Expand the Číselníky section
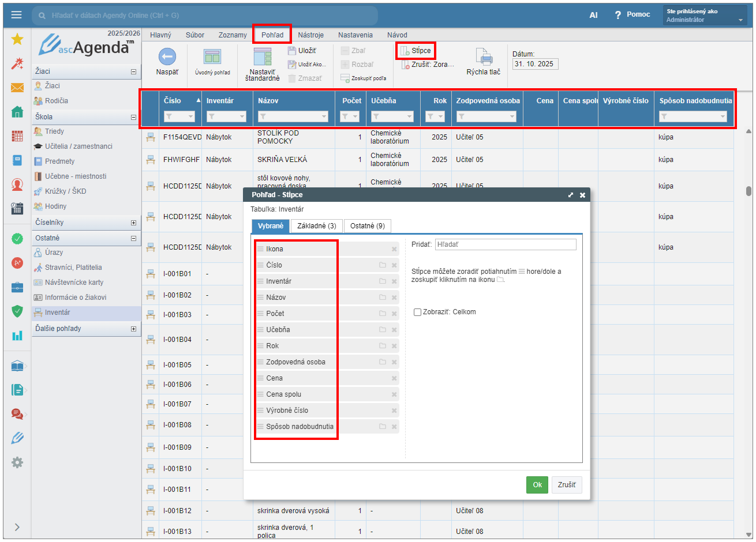The image size is (756, 542). click(133, 223)
